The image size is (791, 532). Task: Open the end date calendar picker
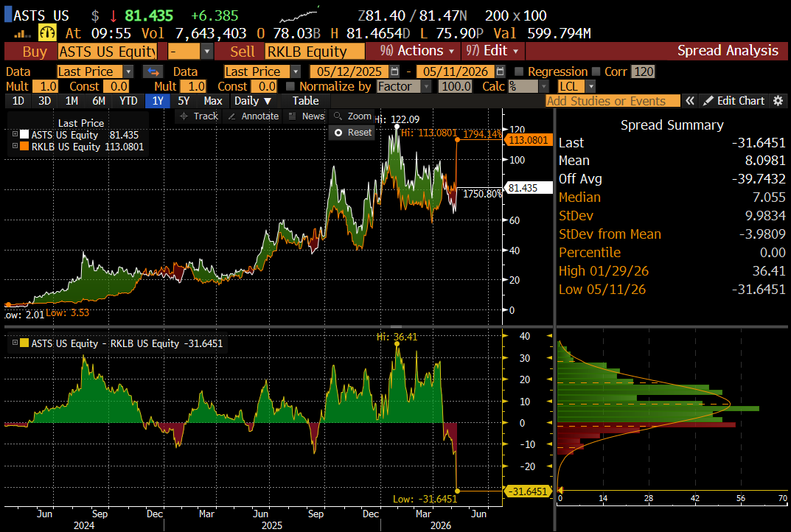click(500, 71)
